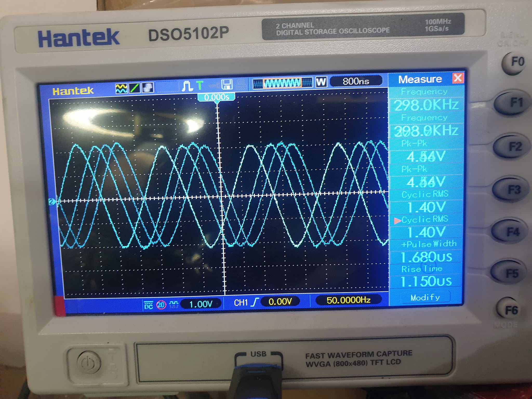Click the round power button on the front panel

89,363
